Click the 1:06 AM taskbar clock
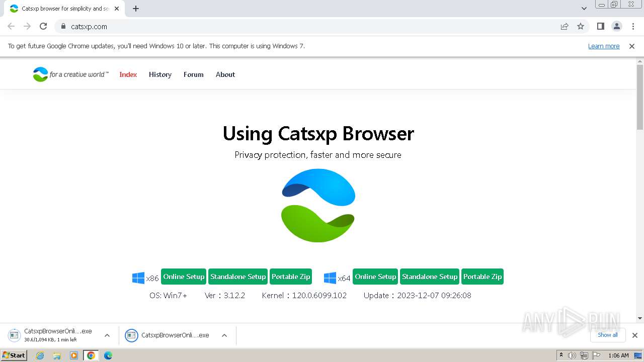The image size is (644, 362). (618, 355)
